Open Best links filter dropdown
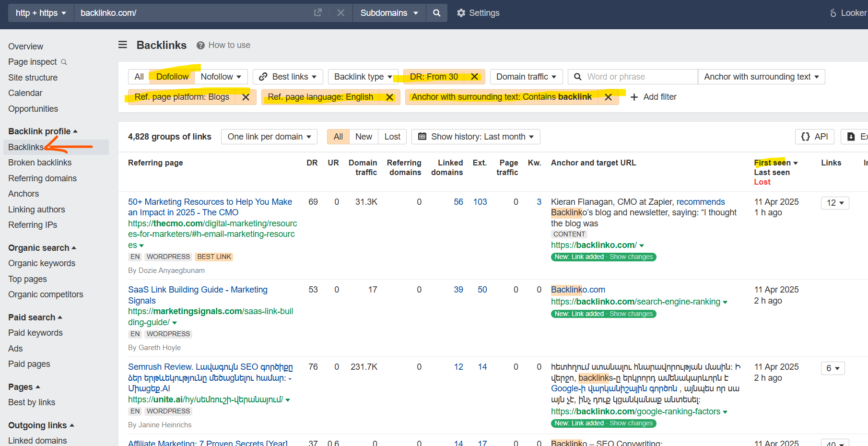This screenshot has height=446, width=868. click(288, 77)
